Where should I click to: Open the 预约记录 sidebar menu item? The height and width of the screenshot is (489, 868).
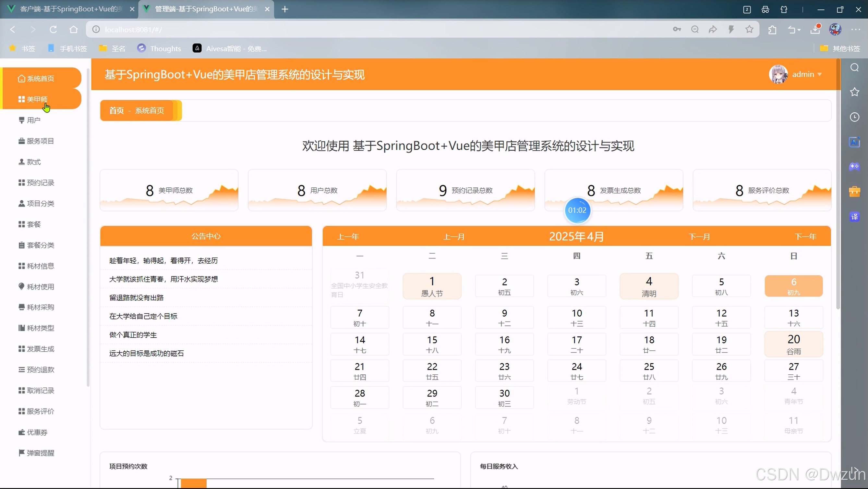coord(40,182)
